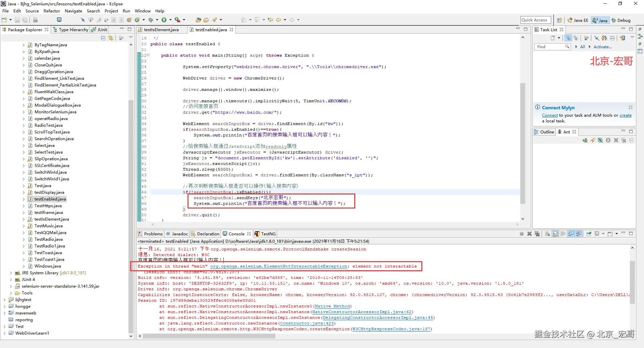Viewport: 644px width, 348px height.
Task: Click Remove All Terminated Launches icon in Console
Action: click(x=537, y=234)
